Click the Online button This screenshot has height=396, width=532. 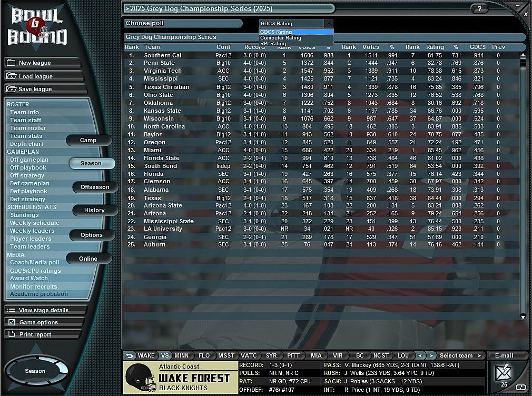[88, 259]
